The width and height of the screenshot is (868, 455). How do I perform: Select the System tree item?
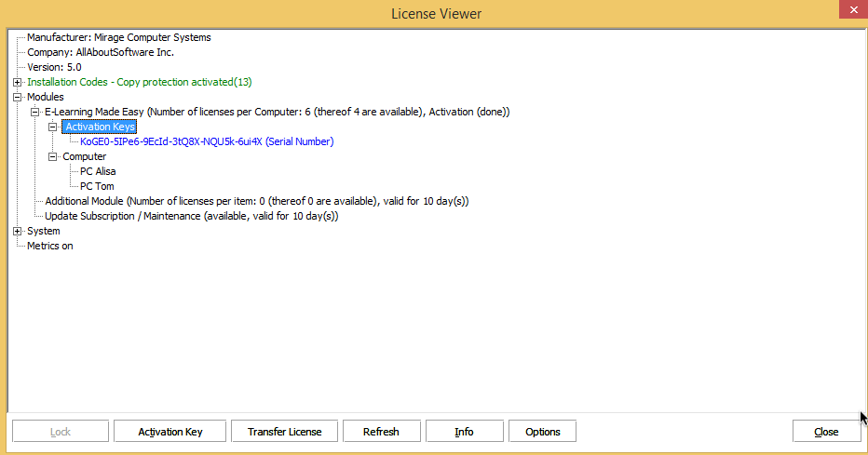pyautogui.click(x=44, y=232)
